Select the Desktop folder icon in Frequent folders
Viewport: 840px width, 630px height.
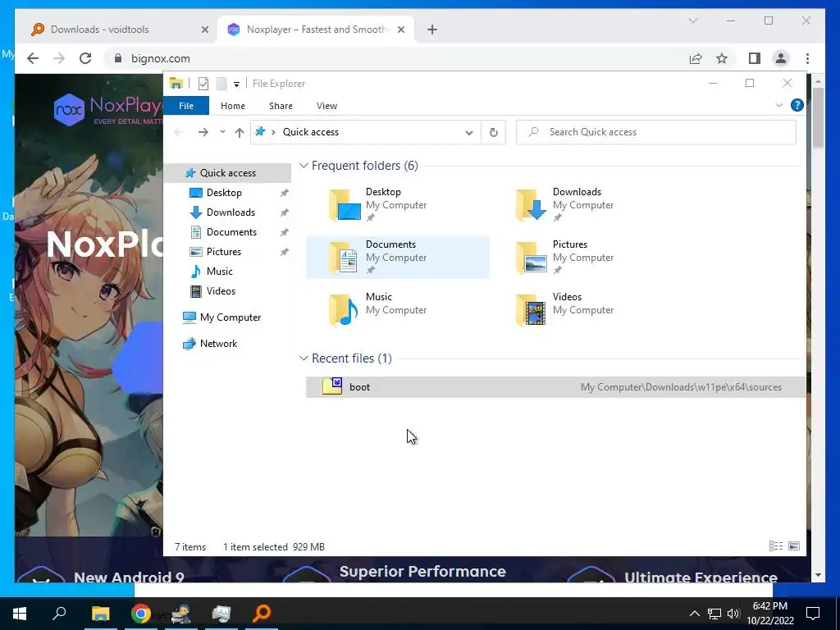click(345, 204)
